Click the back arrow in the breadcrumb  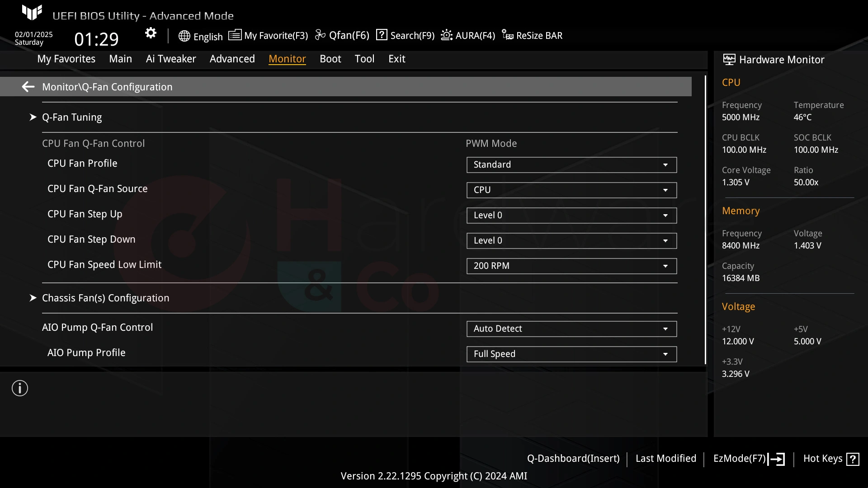pos(28,87)
